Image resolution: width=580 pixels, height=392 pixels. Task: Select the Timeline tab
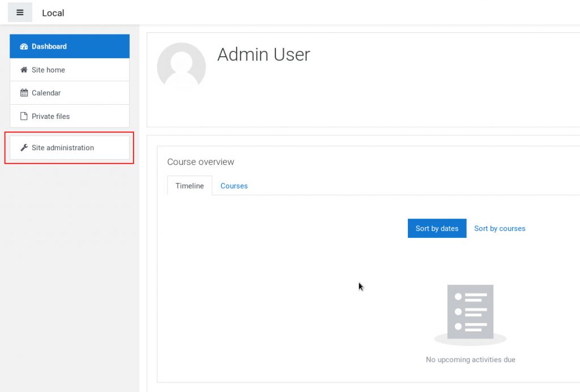190,186
